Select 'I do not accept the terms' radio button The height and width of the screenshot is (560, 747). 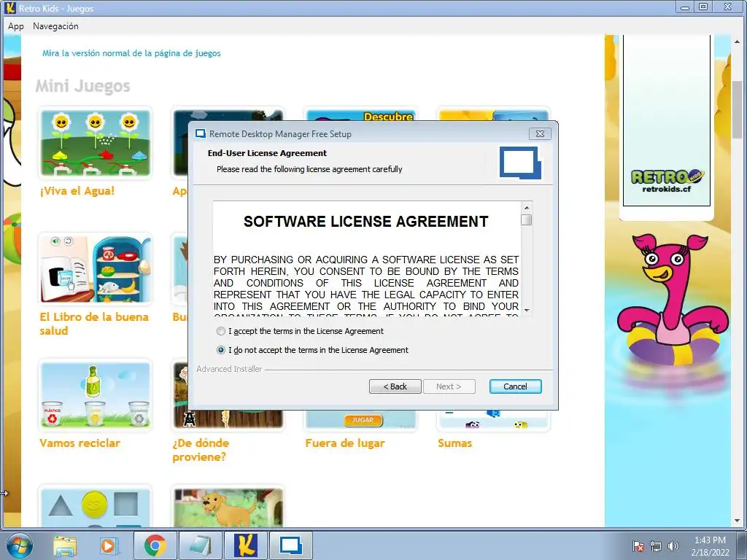pos(220,350)
